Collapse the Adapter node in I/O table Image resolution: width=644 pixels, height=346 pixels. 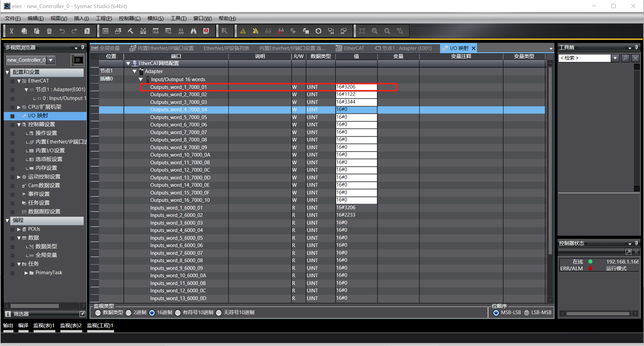135,71
